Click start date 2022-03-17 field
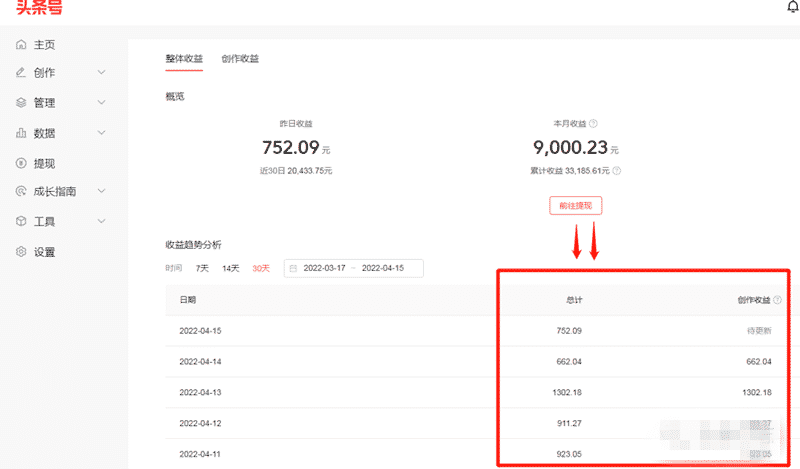Viewport: 800px width, 469px height. coord(324,268)
